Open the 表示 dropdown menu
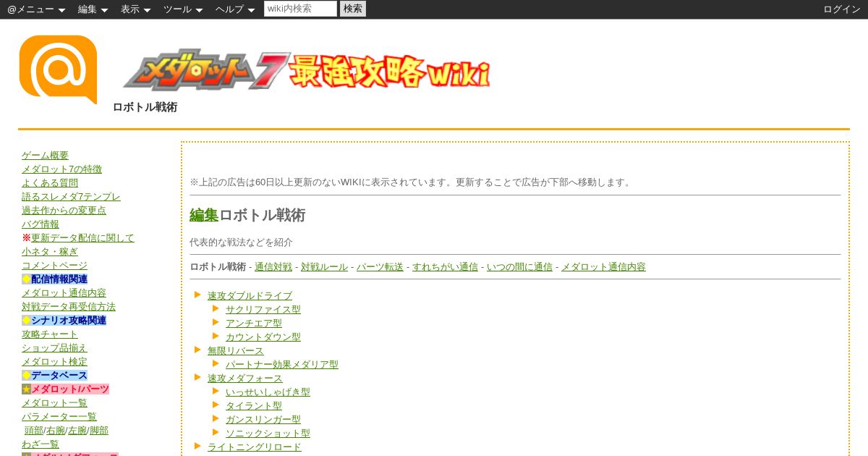 (135, 9)
